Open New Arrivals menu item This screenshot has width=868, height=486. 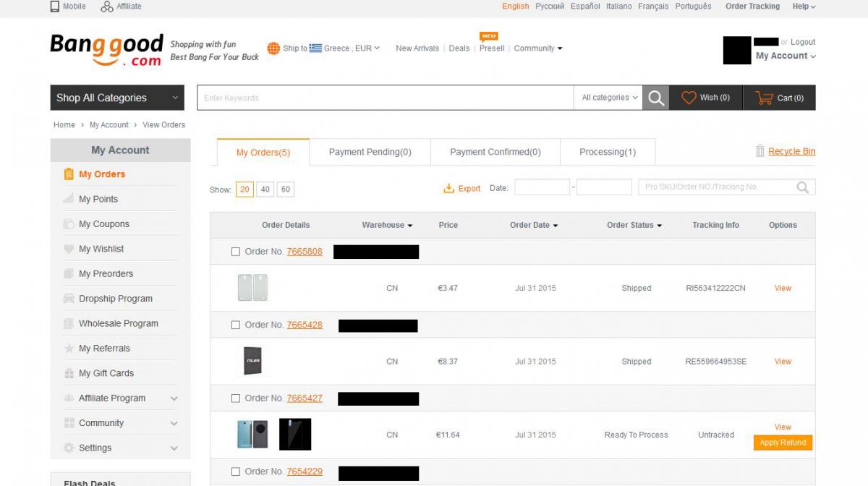pyautogui.click(x=417, y=48)
